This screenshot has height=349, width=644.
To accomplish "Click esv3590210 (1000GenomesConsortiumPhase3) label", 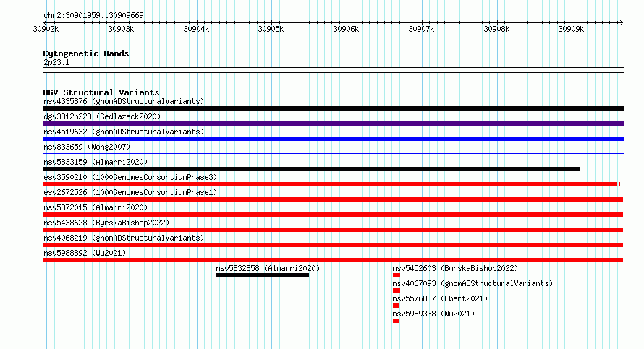I will click(x=130, y=177).
